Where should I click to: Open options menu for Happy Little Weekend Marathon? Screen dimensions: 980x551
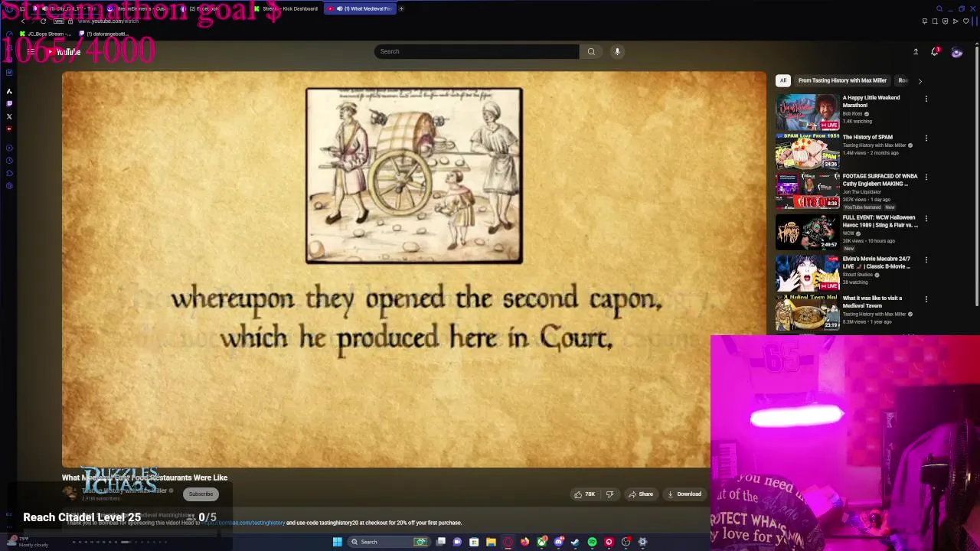[926, 99]
